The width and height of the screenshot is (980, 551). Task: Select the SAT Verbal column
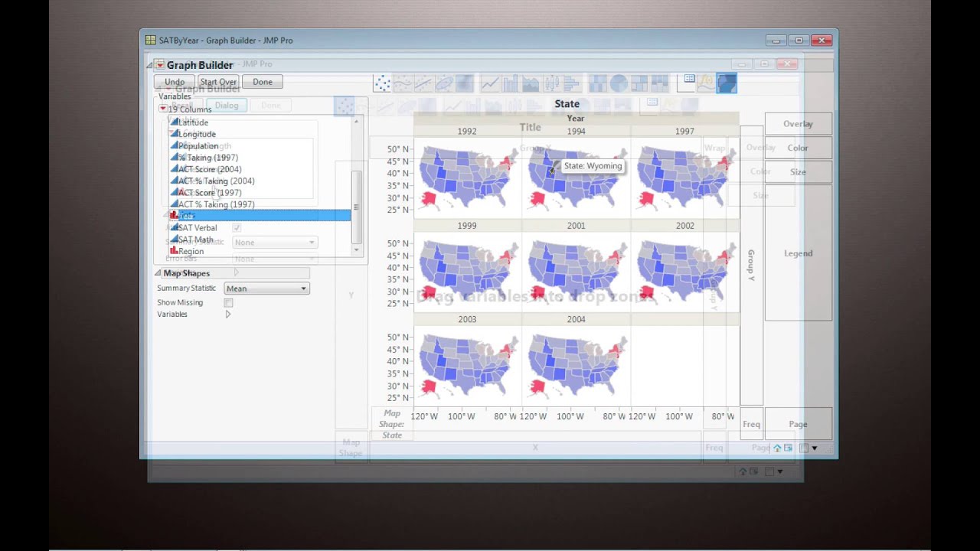[260, 228]
